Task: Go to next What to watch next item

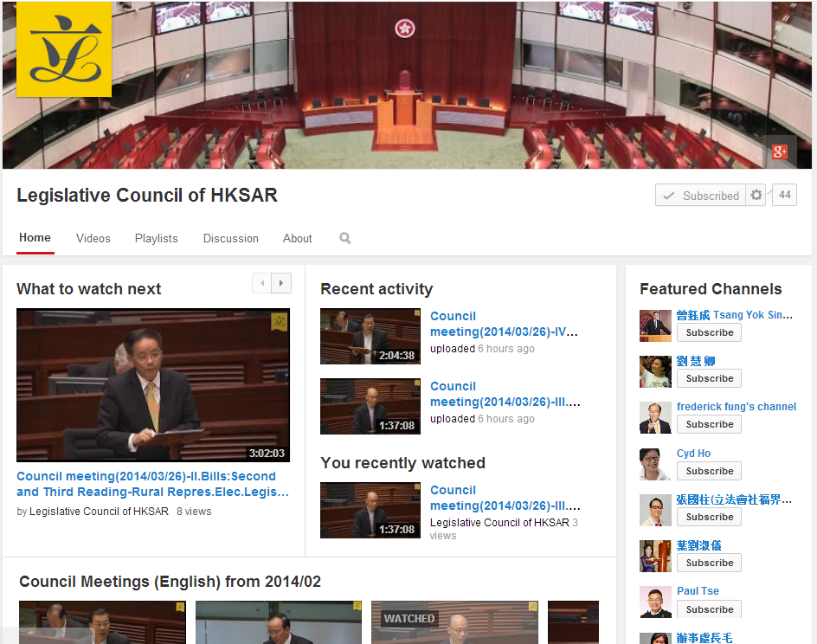Action: click(281, 283)
